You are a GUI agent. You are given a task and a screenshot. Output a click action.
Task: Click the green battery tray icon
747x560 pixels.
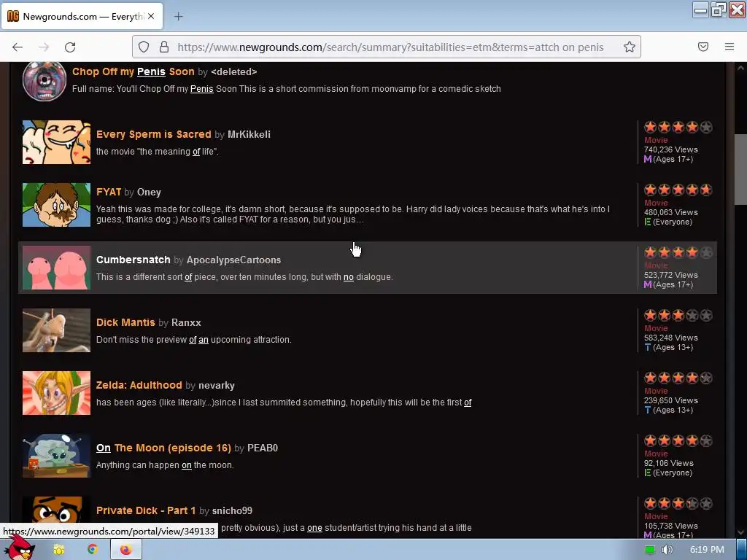tap(650, 550)
